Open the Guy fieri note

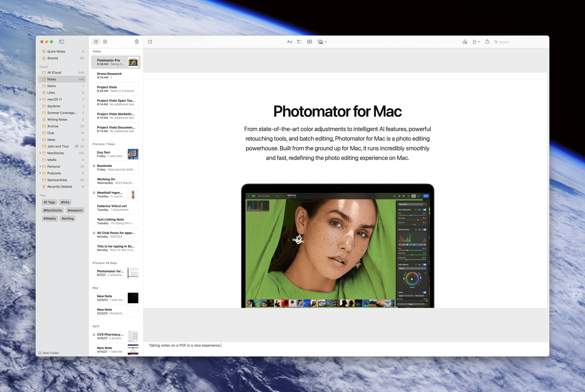(x=116, y=154)
